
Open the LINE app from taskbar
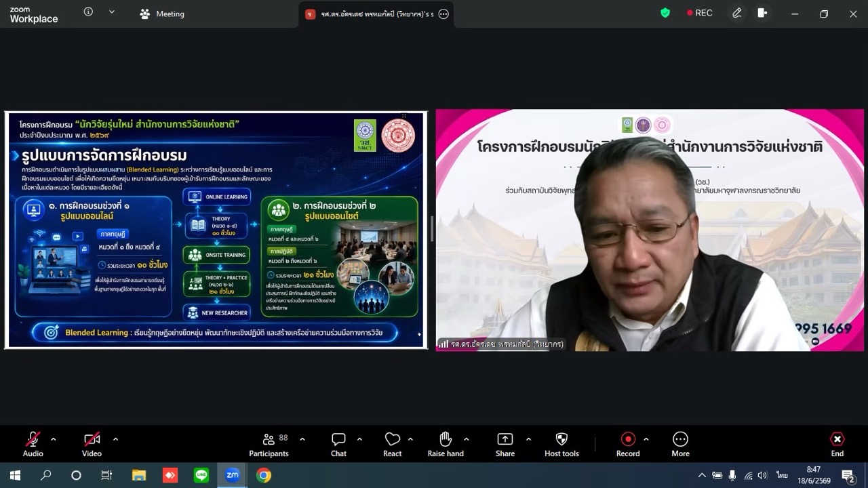(201, 475)
